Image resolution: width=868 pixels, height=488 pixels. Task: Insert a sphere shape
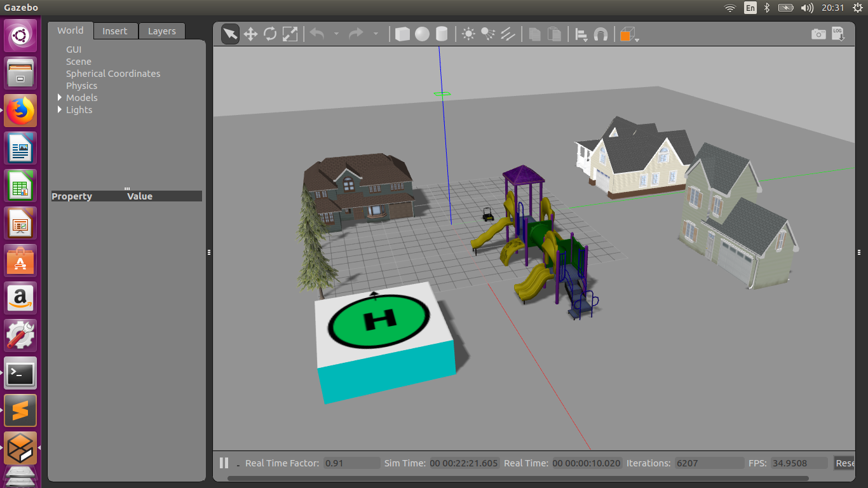tap(422, 34)
